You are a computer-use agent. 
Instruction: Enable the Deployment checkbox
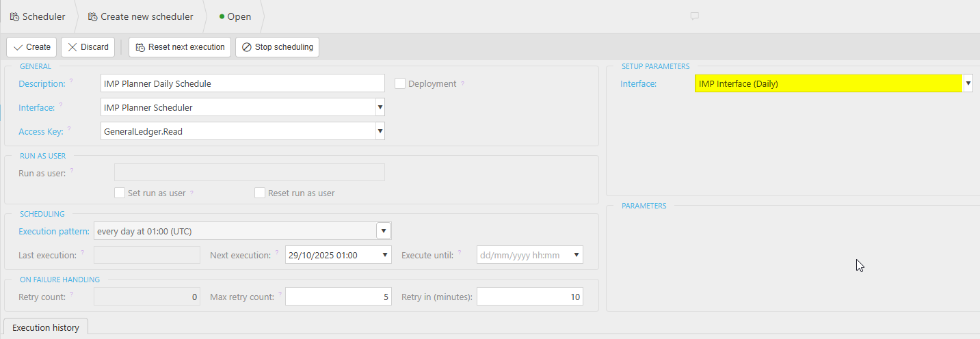(x=400, y=83)
